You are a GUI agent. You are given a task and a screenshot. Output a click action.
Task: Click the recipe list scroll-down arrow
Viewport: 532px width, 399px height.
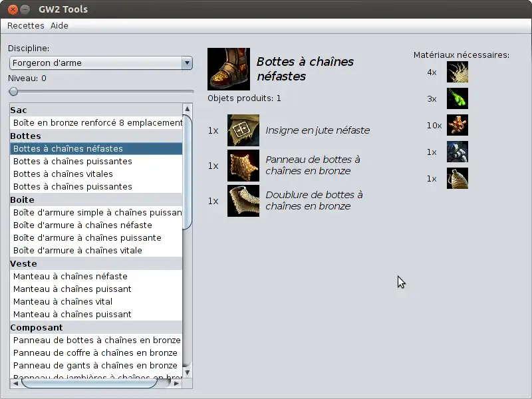(188, 372)
